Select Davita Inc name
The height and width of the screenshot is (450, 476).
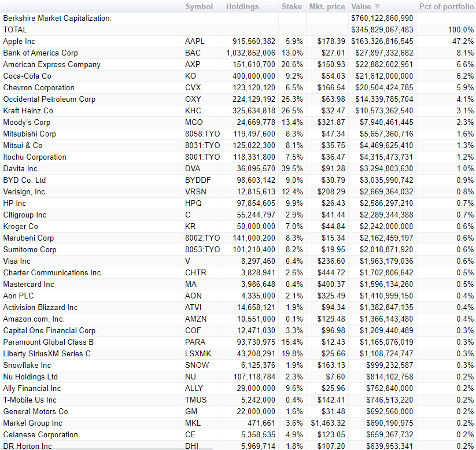click(x=20, y=168)
